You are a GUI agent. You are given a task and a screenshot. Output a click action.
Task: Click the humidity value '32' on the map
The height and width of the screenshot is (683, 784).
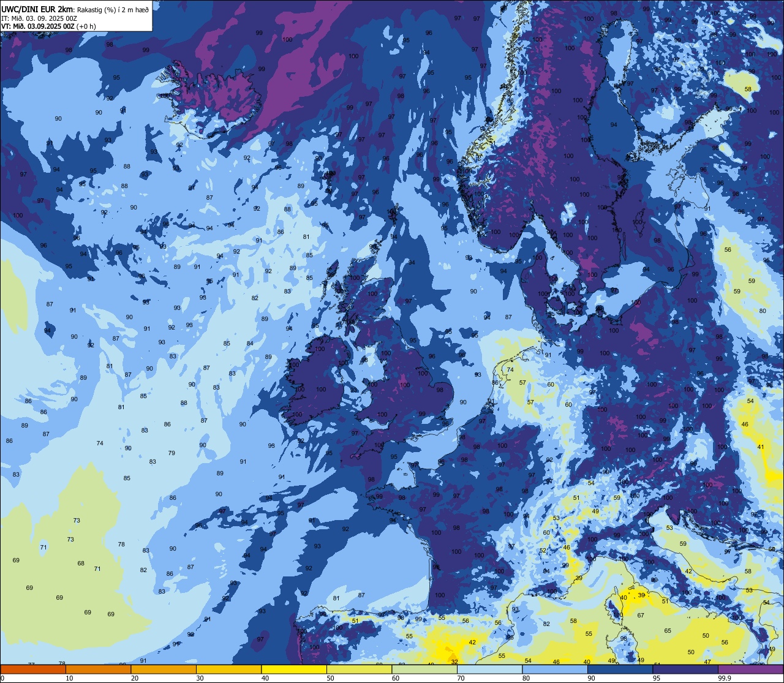(454, 662)
